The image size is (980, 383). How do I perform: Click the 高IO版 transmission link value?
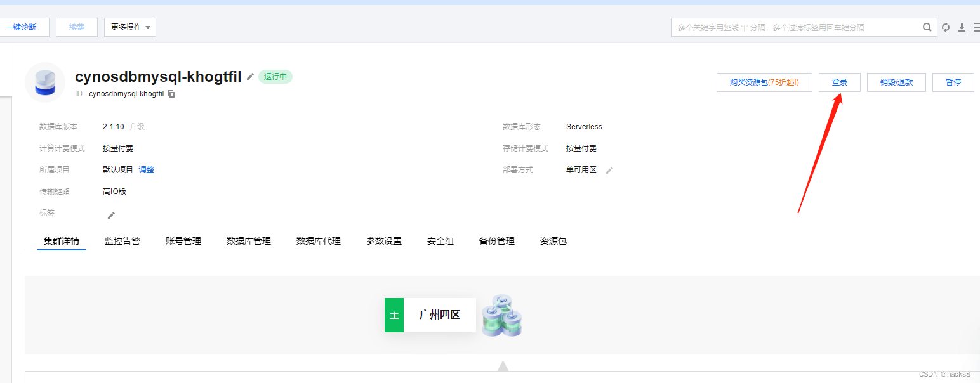115,191
